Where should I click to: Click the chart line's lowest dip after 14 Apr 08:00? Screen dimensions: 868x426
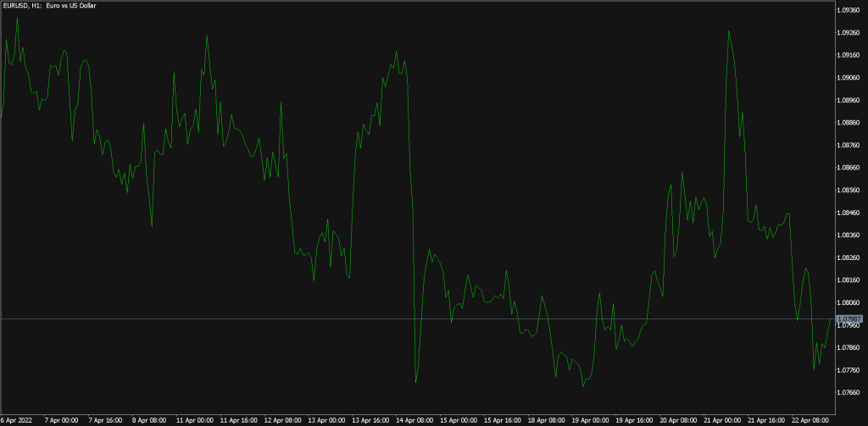point(415,383)
